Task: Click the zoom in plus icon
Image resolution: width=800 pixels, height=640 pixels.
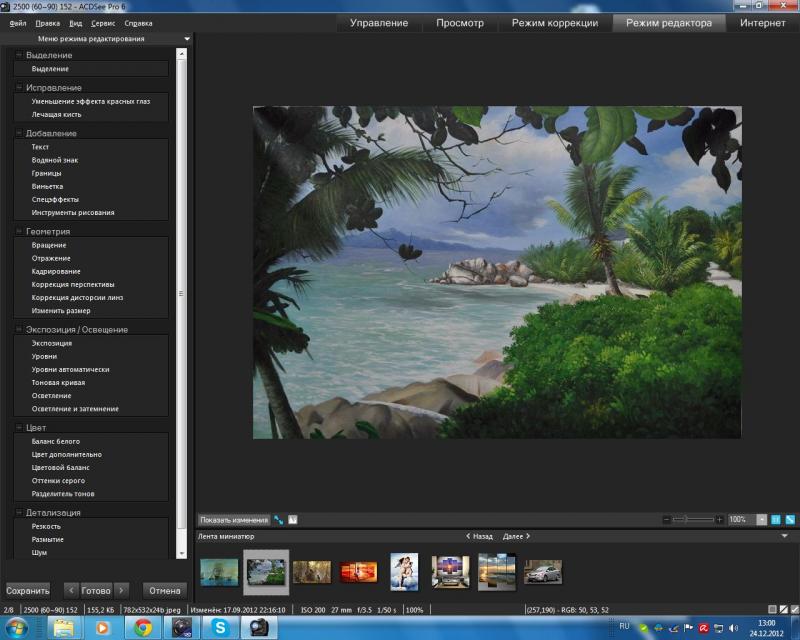Action: click(x=719, y=520)
